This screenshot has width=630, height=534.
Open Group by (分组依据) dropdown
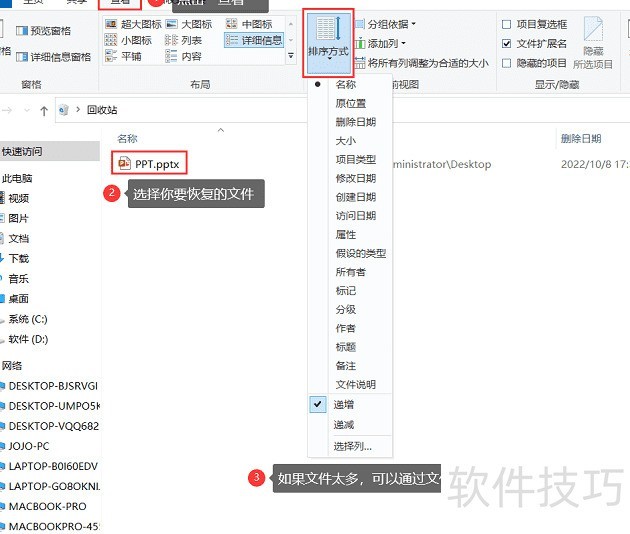coord(387,25)
